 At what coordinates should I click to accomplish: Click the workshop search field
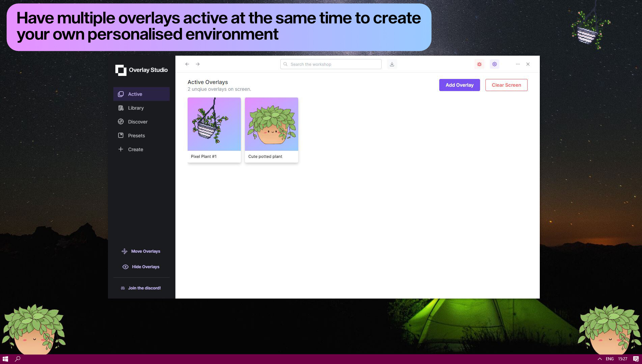click(x=330, y=64)
